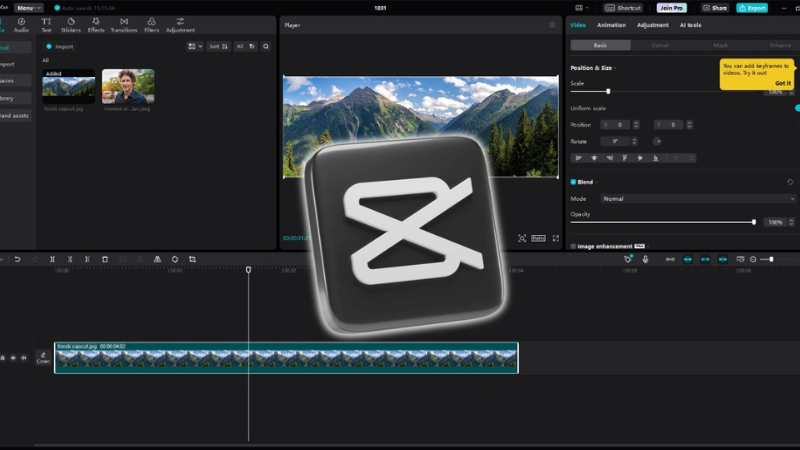Click the Opacity value stepper arrows
The width and height of the screenshot is (800, 450).
pos(791,222)
